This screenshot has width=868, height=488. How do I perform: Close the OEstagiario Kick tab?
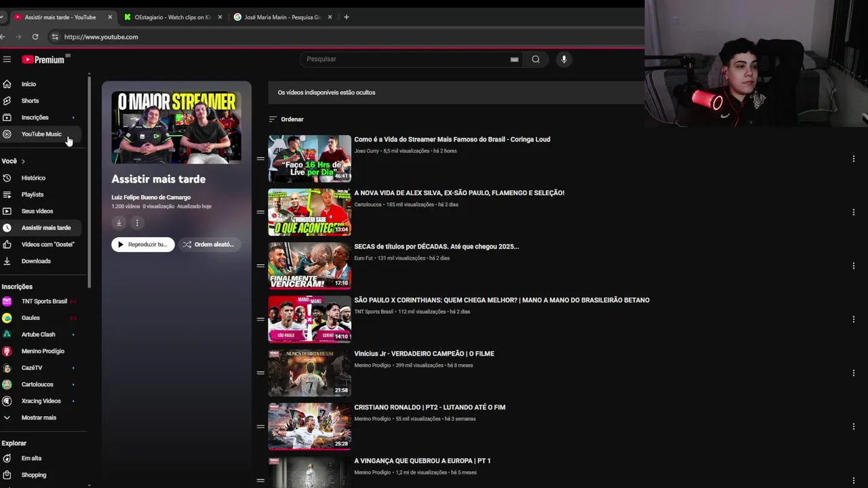tap(220, 17)
